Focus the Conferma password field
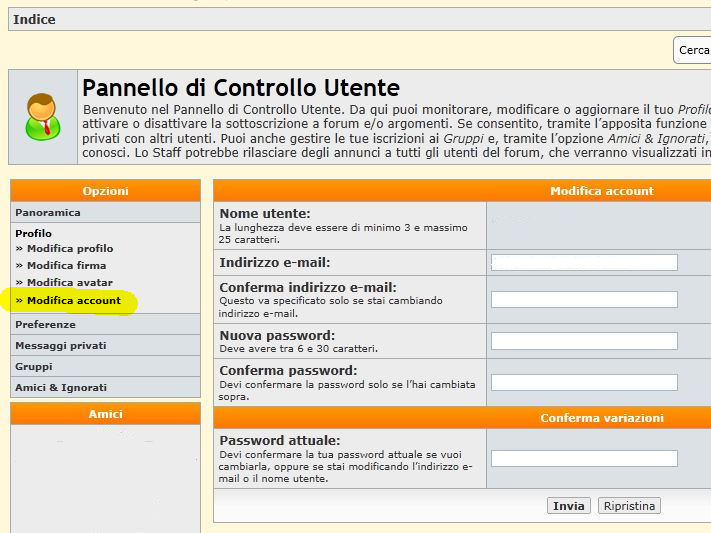Screen dimensions: 711x533 click(x=584, y=383)
